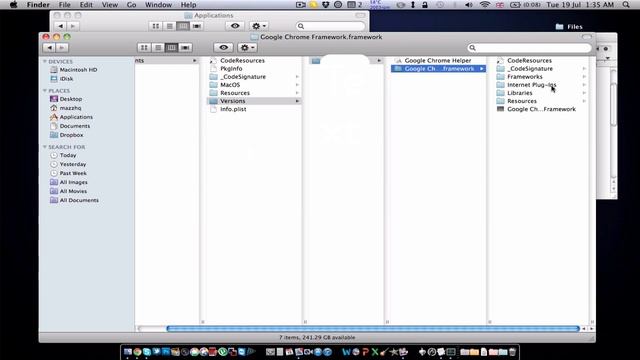This screenshot has height=360, width=640.
Task: Click the Macintosh HD drive icon in sidebar
Action: coord(54,70)
